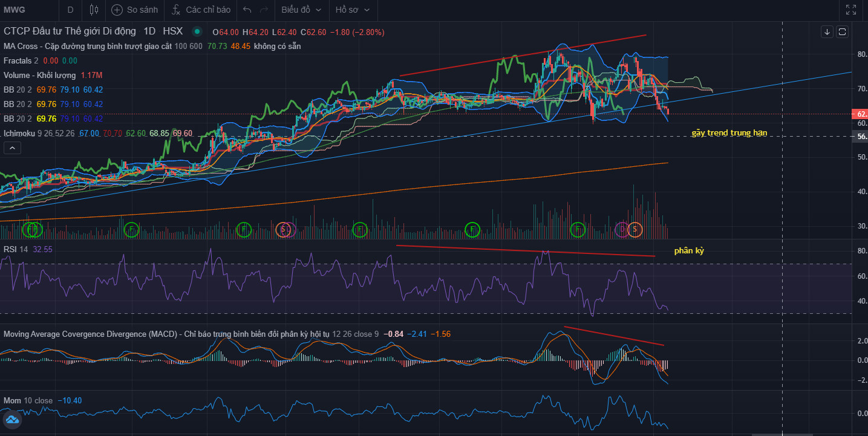Open the TradingView logo at bottom left

12,420
